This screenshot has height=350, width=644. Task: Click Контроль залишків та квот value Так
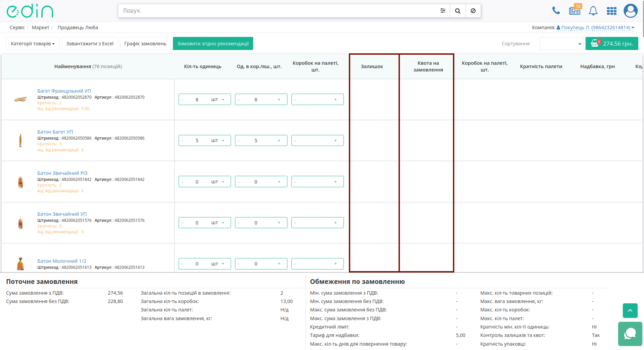[x=596, y=335]
